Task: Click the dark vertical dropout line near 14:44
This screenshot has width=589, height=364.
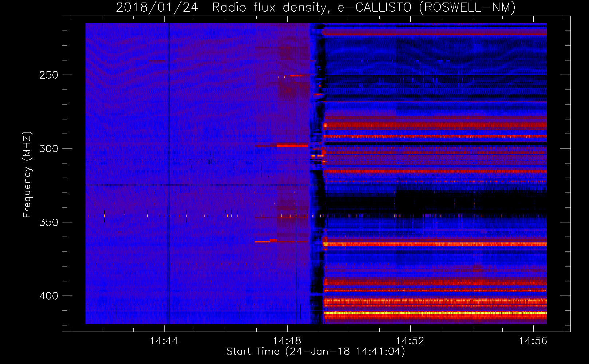Action: [x=169, y=174]
